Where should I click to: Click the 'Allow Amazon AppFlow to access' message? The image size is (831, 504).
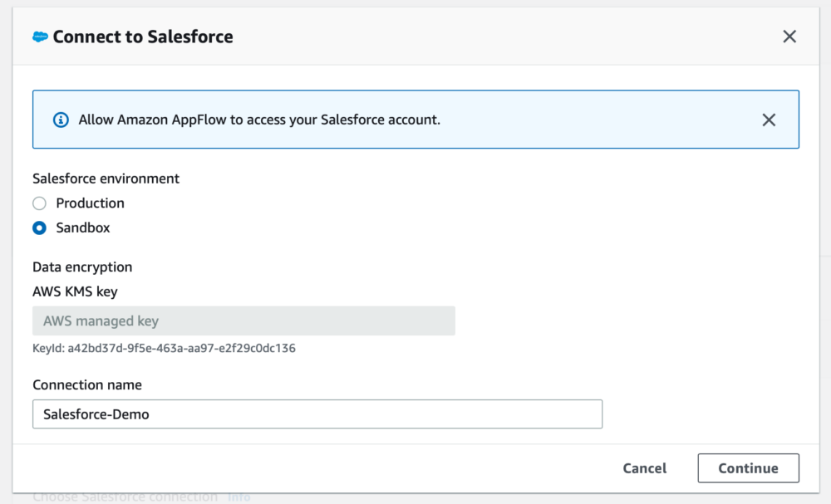pyautogui.click(x=259, y=120)
